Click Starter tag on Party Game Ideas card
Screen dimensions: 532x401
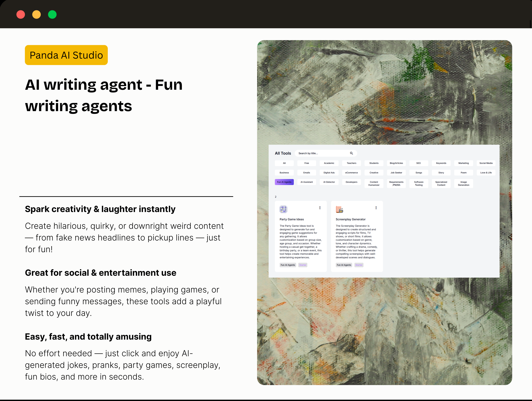303,265
